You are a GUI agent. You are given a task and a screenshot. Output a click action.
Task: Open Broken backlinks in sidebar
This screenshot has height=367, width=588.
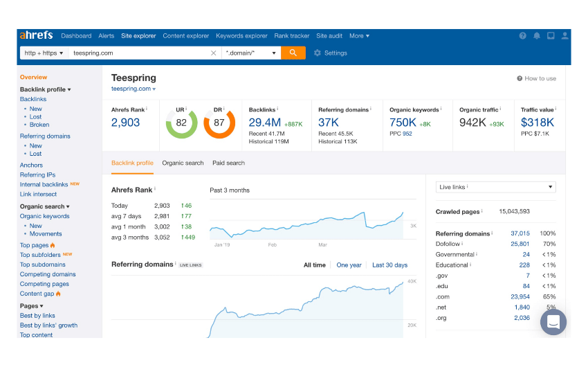(x=39, y=125)
